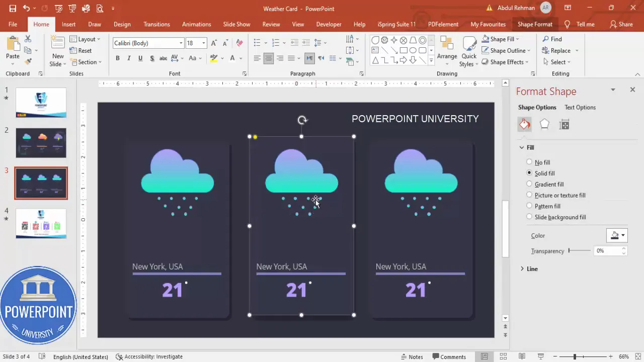Switch to Slide Sorter view
The image size is (644, 362).
coord(503,356)
